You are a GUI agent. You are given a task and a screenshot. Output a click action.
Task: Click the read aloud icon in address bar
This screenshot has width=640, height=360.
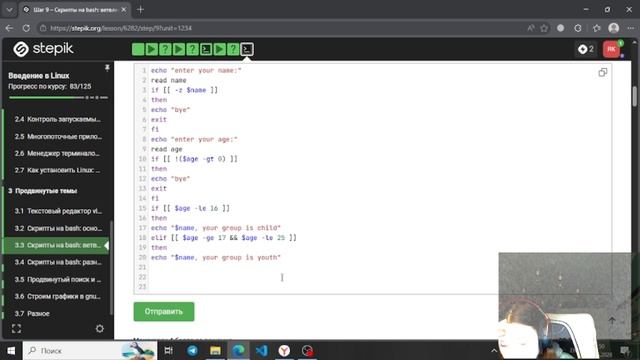pos(531,28)
